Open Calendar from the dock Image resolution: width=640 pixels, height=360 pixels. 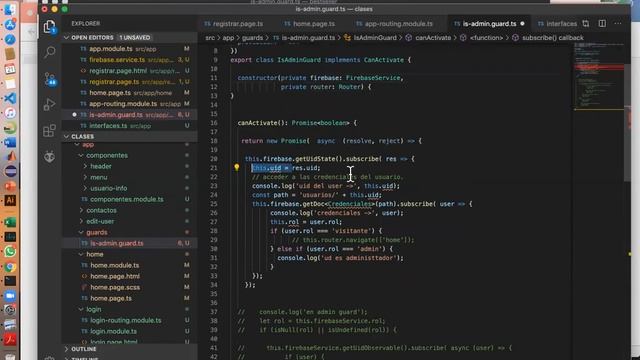tap(10, 69)
